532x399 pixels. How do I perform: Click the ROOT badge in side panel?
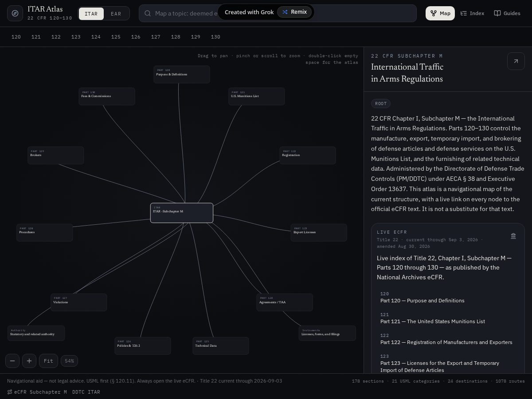(381, 103)
